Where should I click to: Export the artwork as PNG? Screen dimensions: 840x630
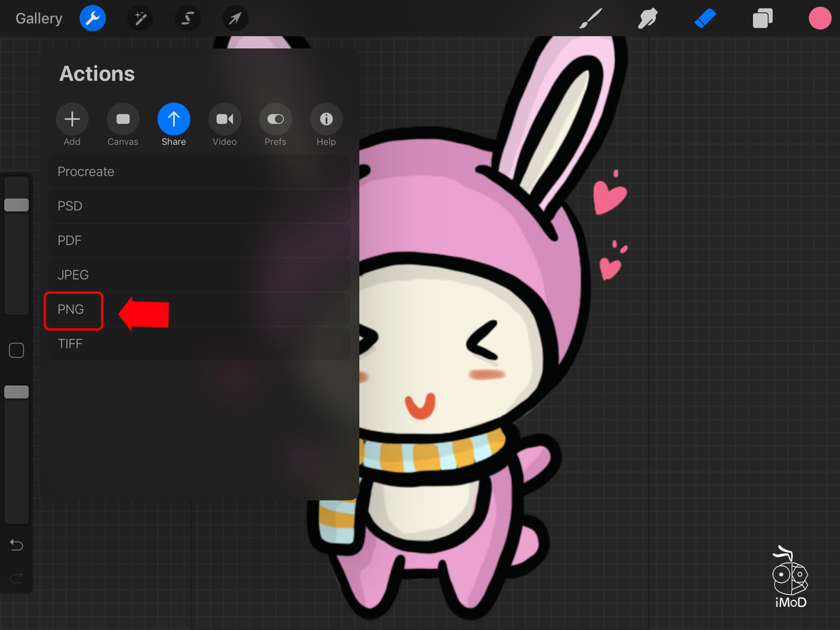(x=72, y=310)
